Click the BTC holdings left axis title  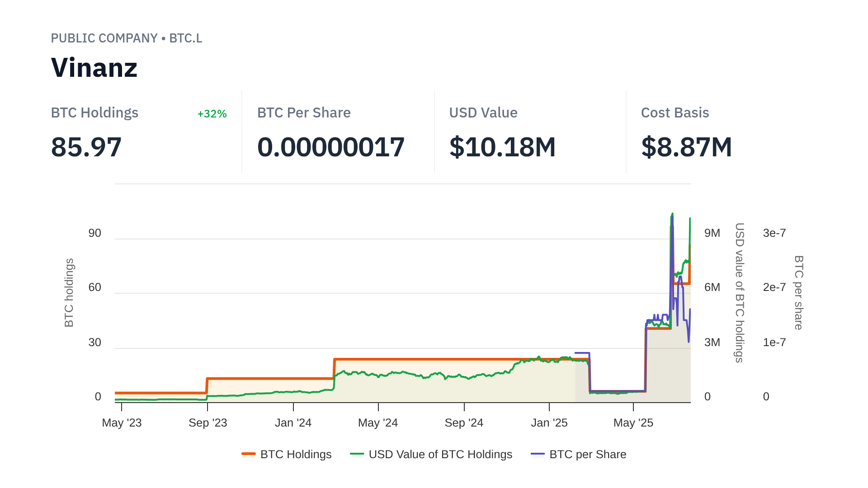pos(69,292)
